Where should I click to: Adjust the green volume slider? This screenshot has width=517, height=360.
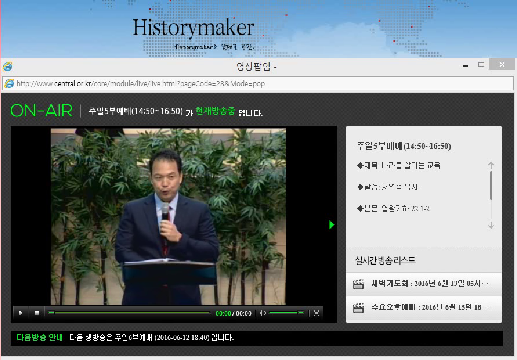(x=287, y=313)
